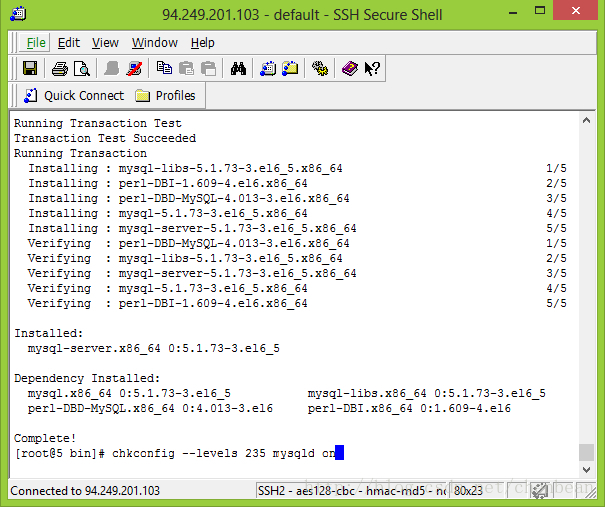Click the Paste Selection icon before binoculars
The image size is (605, 507).
coord(209,69)
